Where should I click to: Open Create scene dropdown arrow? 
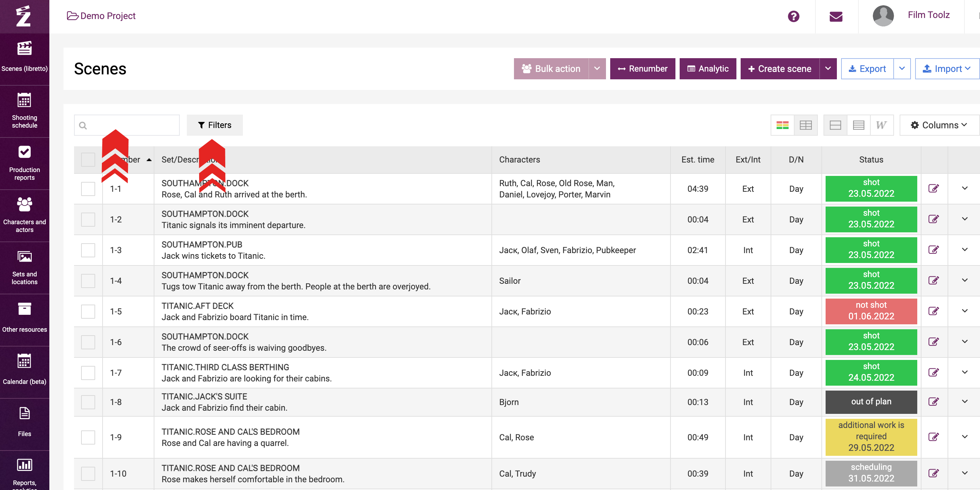(x=828, y=69)
